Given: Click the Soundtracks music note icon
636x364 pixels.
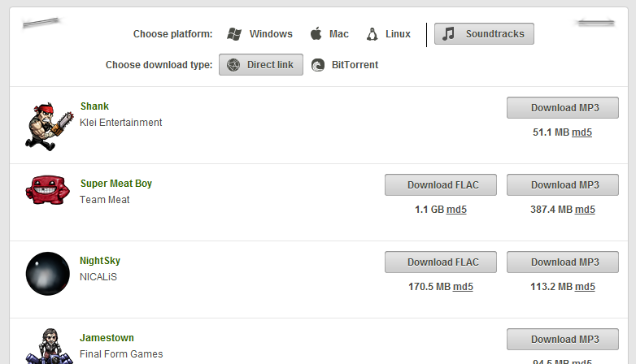Looking at the screenshot, I should pyautogui.click(x=448, y=34).
